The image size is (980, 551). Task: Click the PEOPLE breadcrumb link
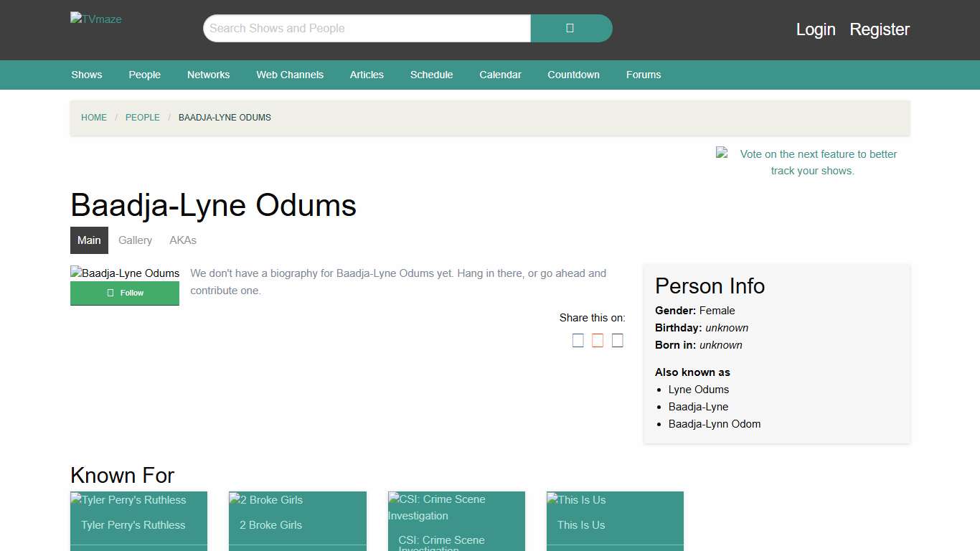143,118
